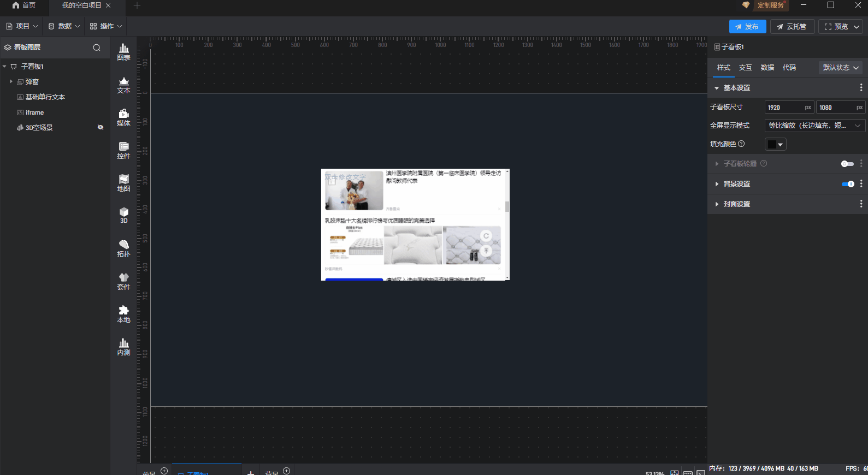Click help icon beside 子看板轮播
868x475 pixels.
(x=764, y=163)
